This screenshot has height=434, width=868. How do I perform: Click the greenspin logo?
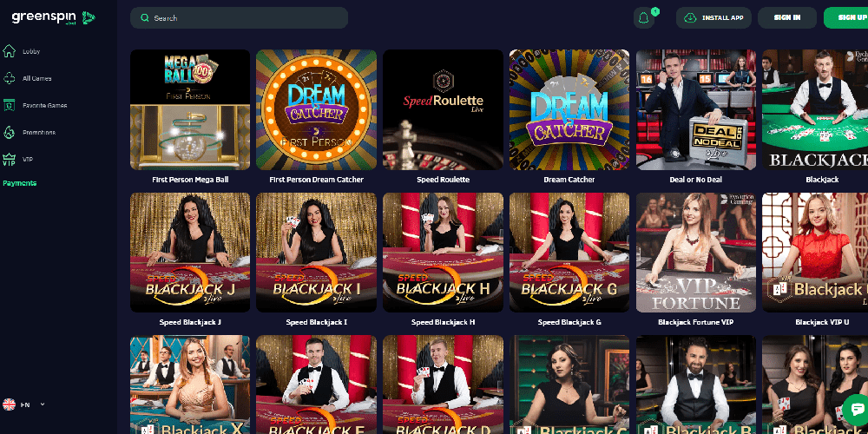tap(53, 17)
